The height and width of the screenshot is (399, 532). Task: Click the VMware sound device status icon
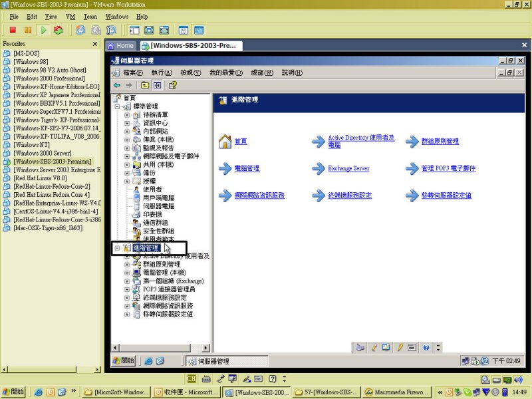(519, 379)
